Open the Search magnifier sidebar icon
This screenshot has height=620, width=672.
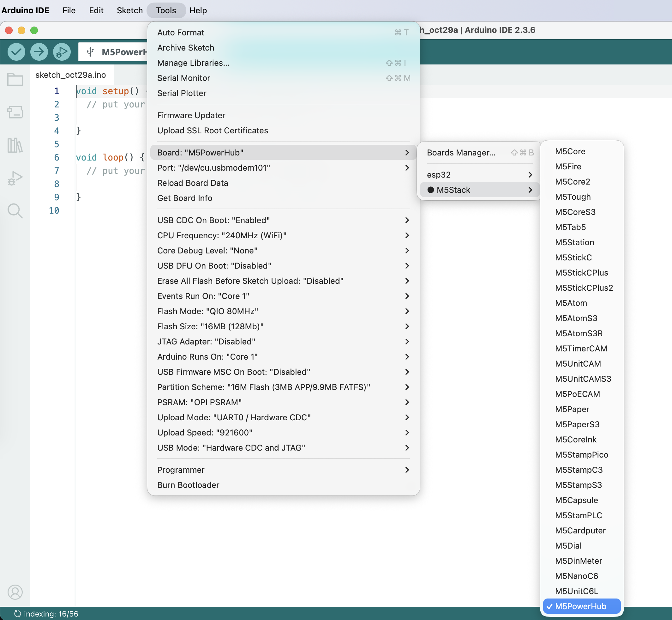pyautogui.click(x=15, y=211)
